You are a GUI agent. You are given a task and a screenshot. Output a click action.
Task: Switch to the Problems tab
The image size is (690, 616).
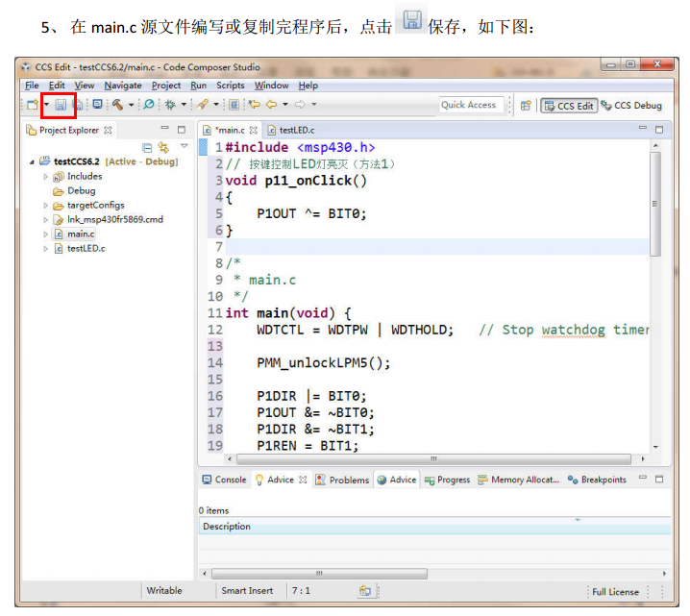pos(342,480)
